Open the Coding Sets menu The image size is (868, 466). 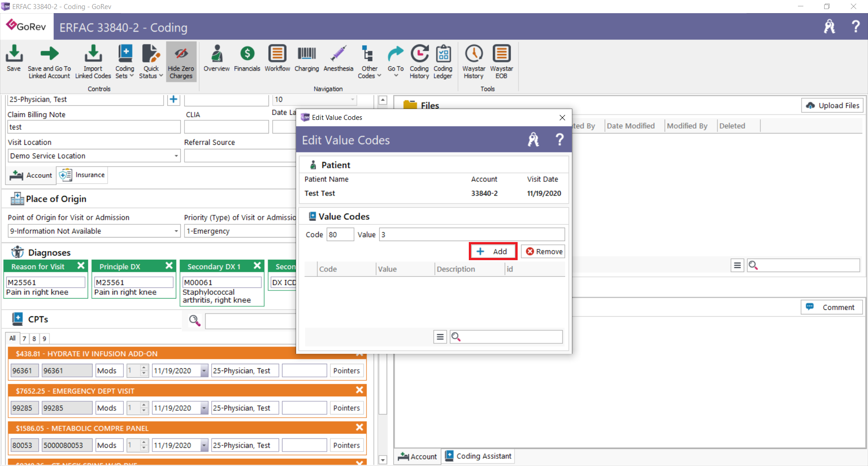tap(125, 62)
